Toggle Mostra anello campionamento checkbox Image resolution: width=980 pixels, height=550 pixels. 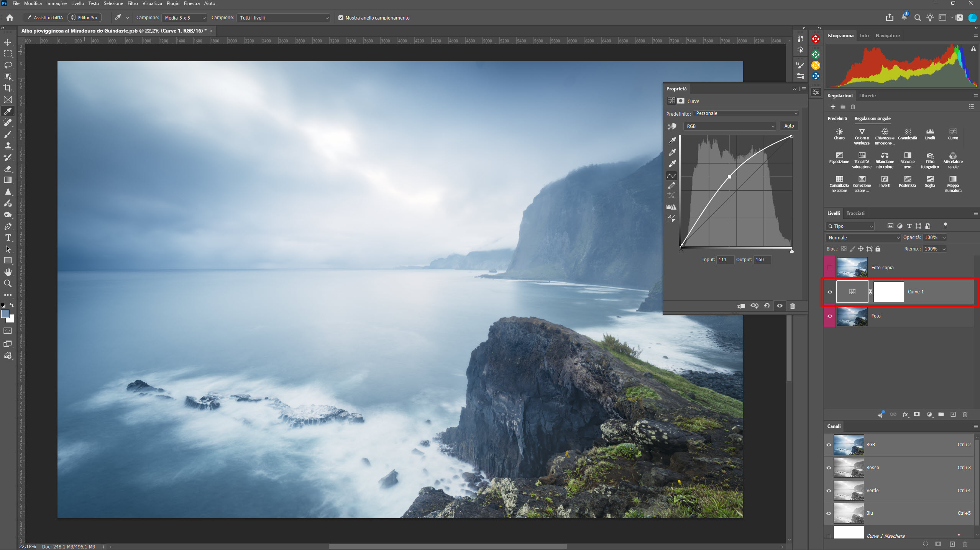[341, 18]
